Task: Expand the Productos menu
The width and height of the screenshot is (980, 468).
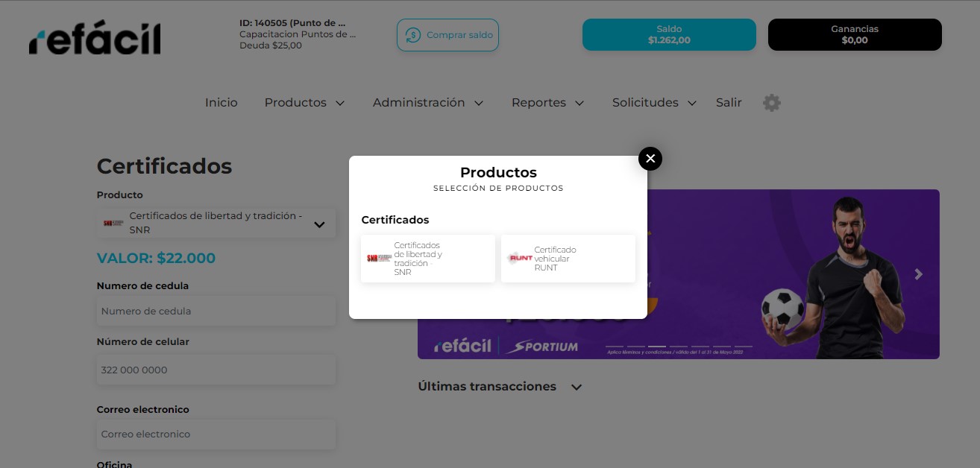Action: tap(304, 103)
